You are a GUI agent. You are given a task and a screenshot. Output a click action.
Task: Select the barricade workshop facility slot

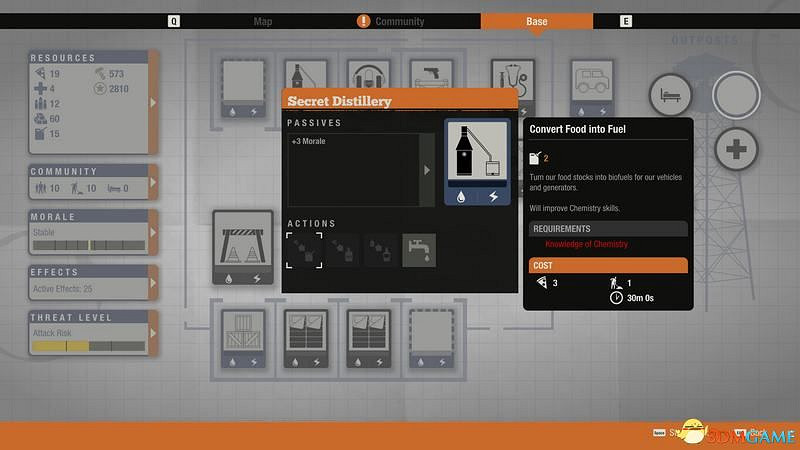pyautogui.click(x=242, y=247)
